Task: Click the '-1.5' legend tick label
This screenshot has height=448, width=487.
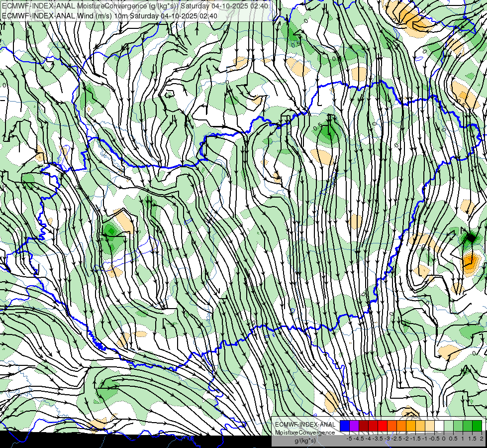Action: pyautogui.click(x=415, y=439)
